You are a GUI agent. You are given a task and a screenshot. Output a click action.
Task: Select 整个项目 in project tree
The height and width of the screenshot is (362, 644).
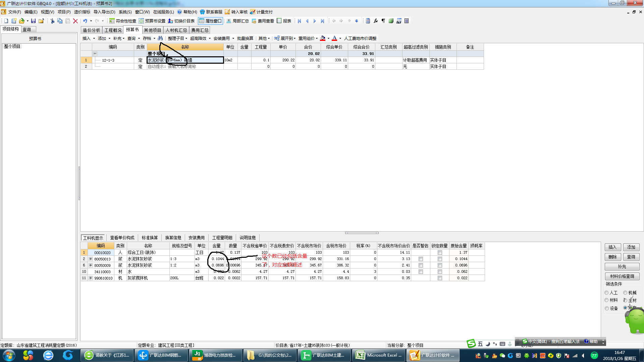point(12,46)
